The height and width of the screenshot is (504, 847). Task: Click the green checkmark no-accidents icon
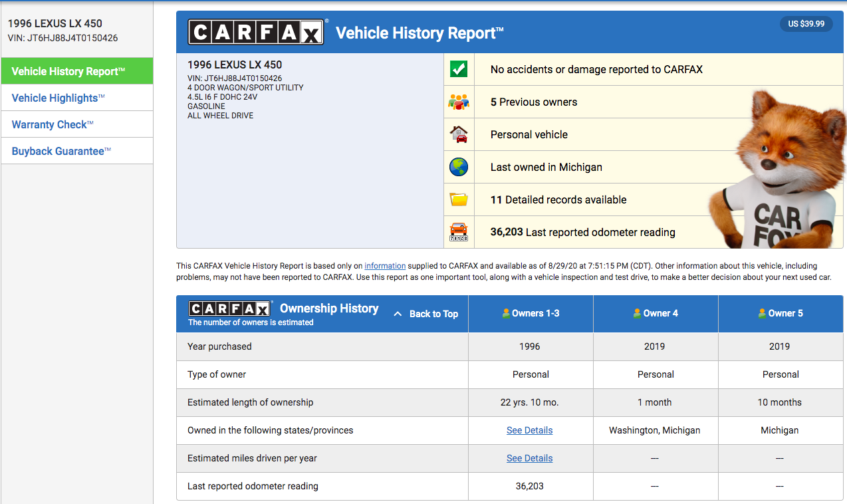pos(459,69)
